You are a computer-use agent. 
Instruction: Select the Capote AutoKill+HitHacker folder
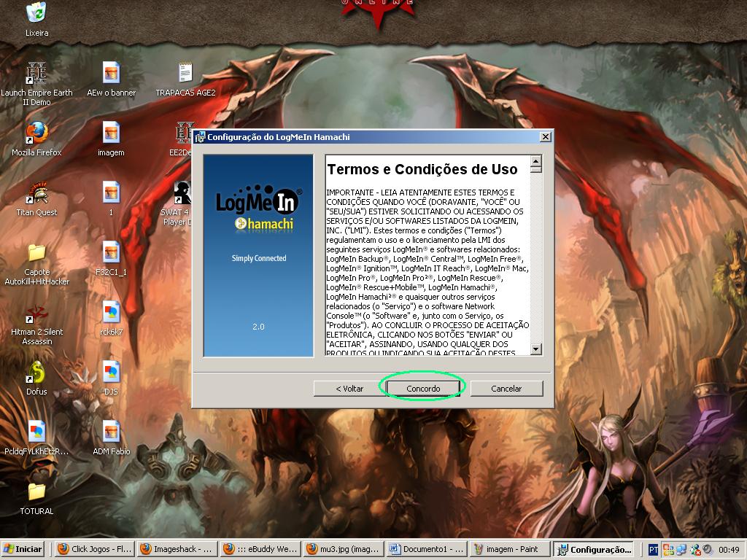point(36,253)
